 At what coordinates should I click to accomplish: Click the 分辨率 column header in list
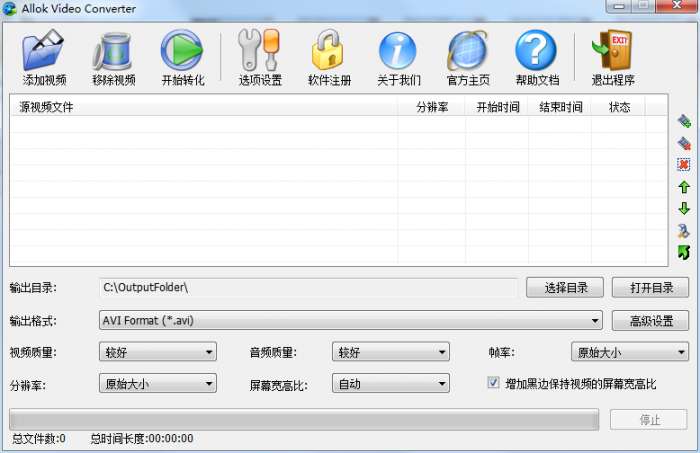coord(432,107)
